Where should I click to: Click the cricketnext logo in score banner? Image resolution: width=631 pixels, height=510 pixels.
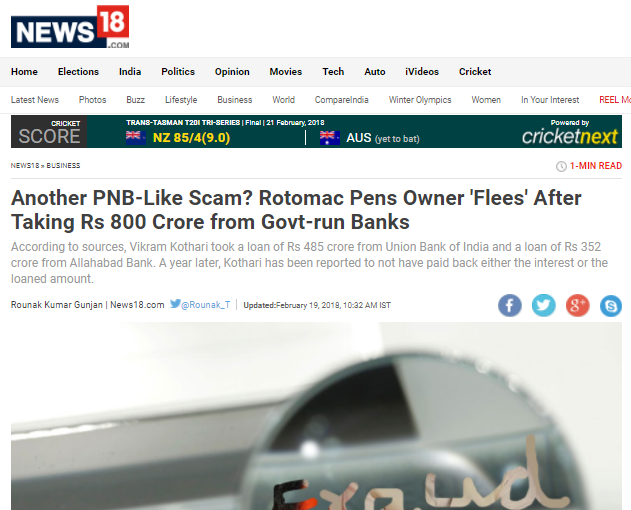tap(569, 136)
